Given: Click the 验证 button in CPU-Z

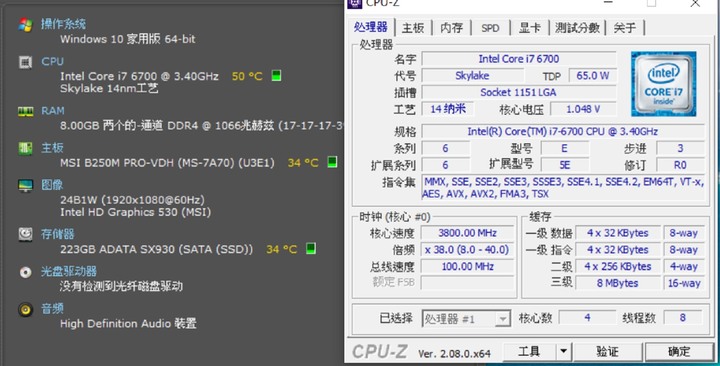Looking at the screenshot, I should coord(607,352).
